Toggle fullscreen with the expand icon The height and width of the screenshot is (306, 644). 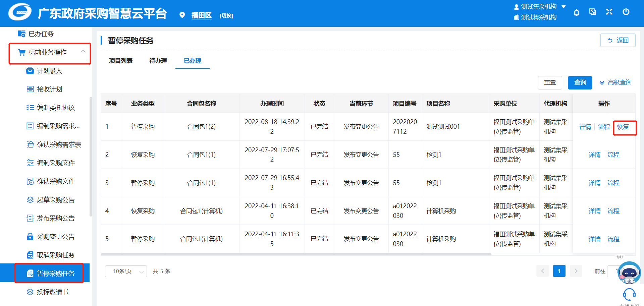(609, 12)
